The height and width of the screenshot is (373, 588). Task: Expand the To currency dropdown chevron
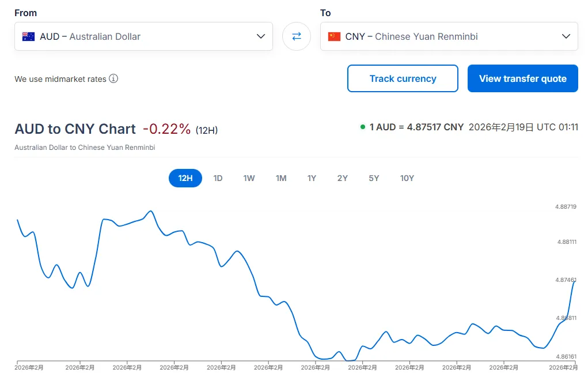pos(566,36)
